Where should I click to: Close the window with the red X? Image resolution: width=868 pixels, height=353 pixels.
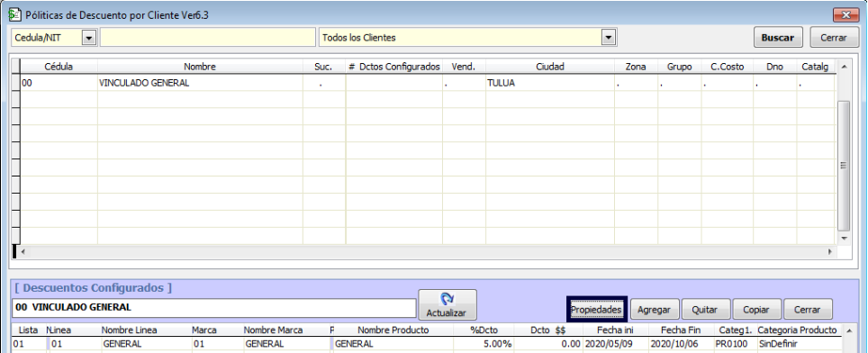tap(845, 15)
